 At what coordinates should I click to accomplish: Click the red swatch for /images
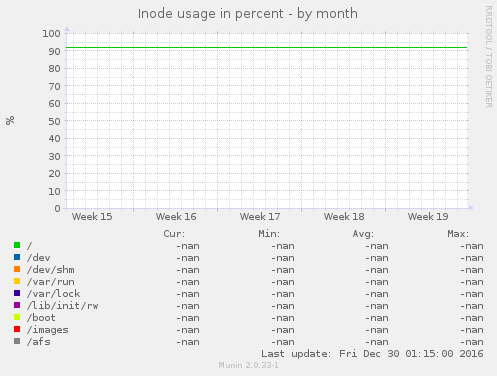click(17, 329)
